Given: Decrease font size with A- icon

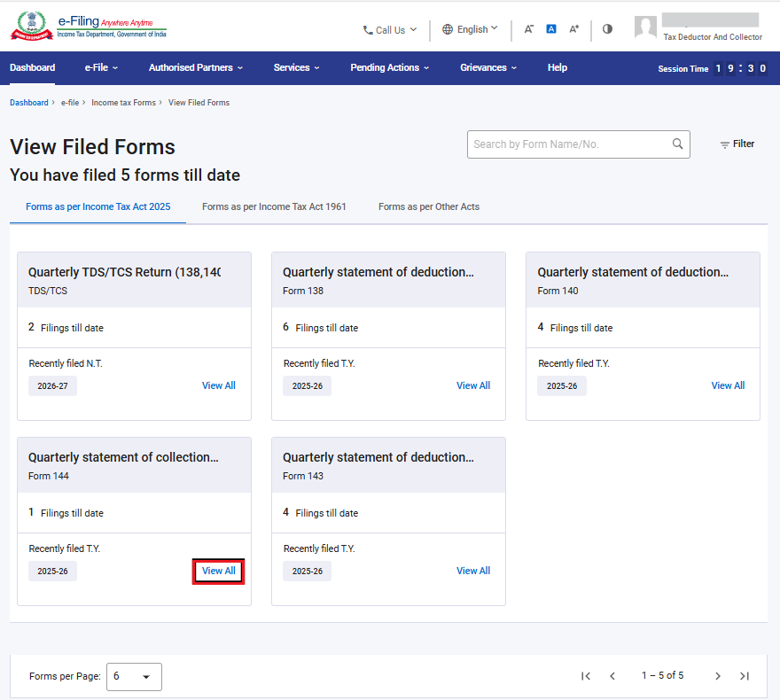Looking at the screenshot, I should (529, 29).
